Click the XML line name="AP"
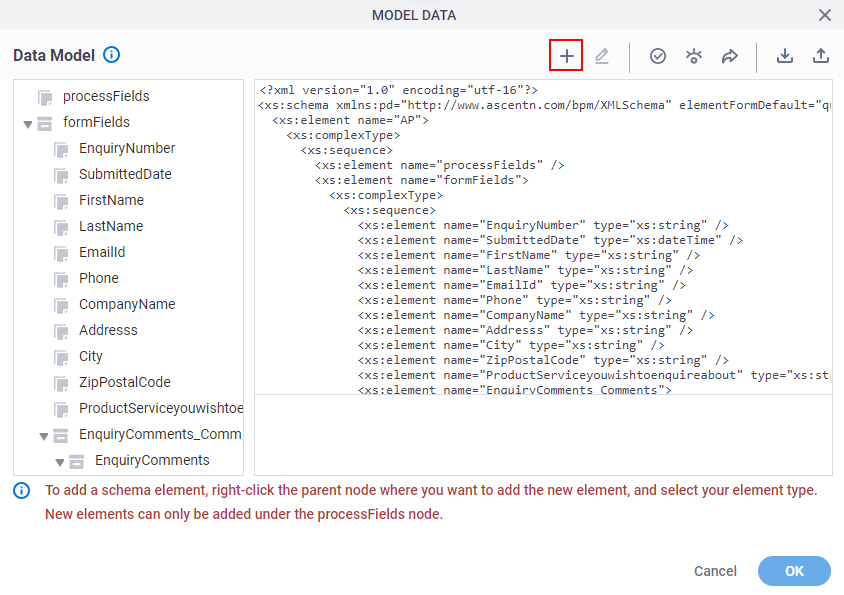The width and height of the screenshot is (844, 595). (350, 120)
